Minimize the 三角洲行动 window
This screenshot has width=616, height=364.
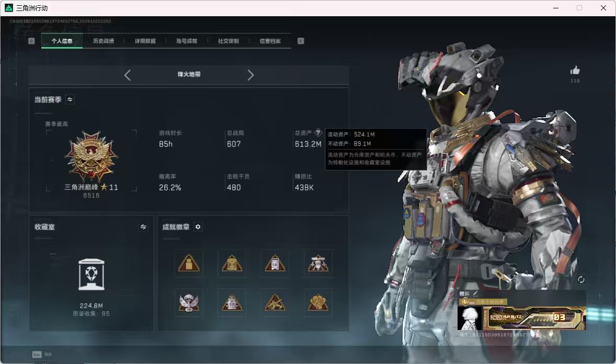coord(555,8)
